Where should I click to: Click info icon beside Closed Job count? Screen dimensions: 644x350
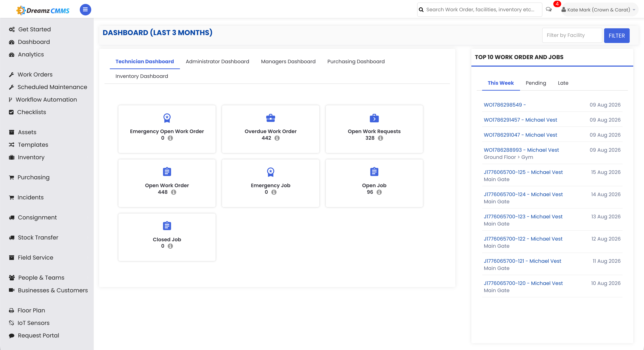(x=170, y=246)
